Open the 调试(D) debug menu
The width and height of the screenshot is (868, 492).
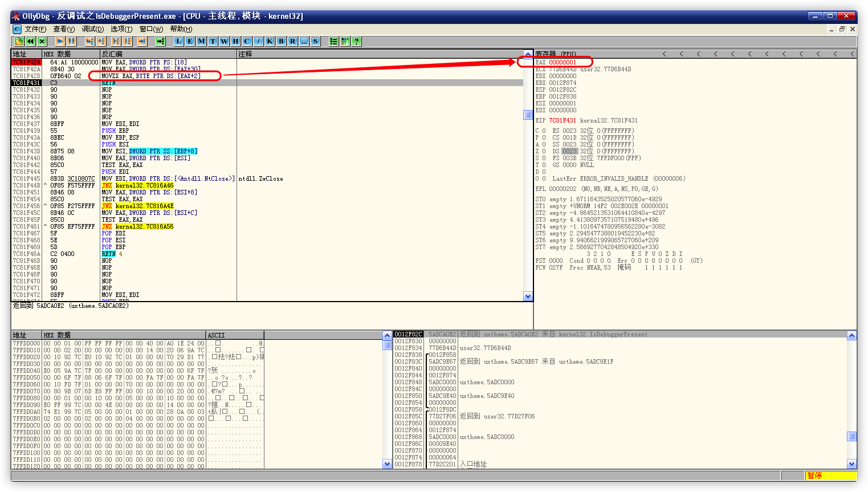pos(92,29)
